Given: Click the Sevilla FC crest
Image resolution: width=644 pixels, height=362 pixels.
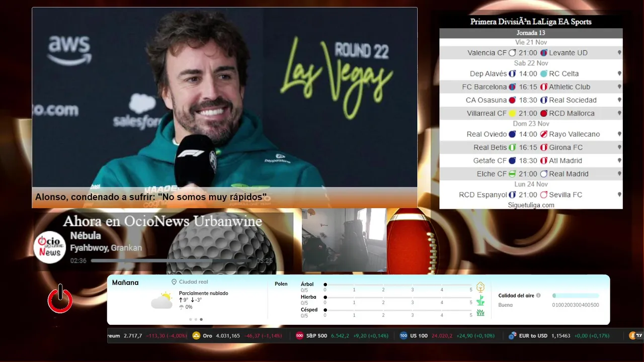Looking at the screenshot, I should pyautogui.click(x=543, y=195).
